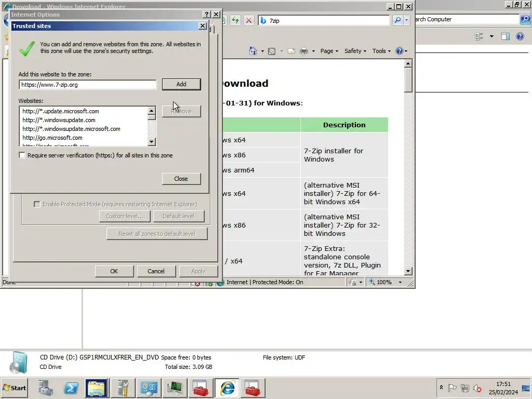This screenshot has height=399, width=532.
Task: Click OK in Internet Options
Action: [x=114, y=271]
